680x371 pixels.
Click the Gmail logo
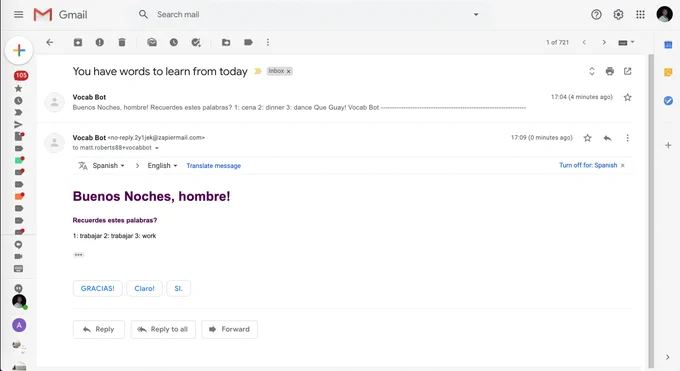click(60, 15)
